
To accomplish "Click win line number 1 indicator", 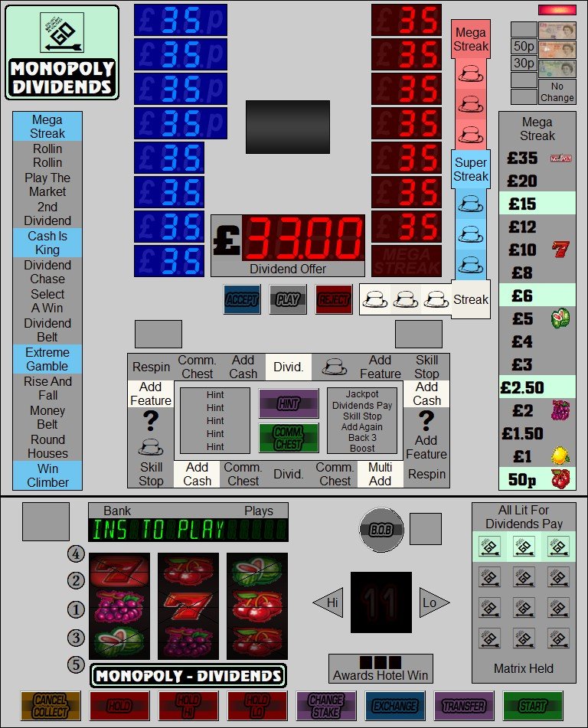I will [x=76, y=609].
